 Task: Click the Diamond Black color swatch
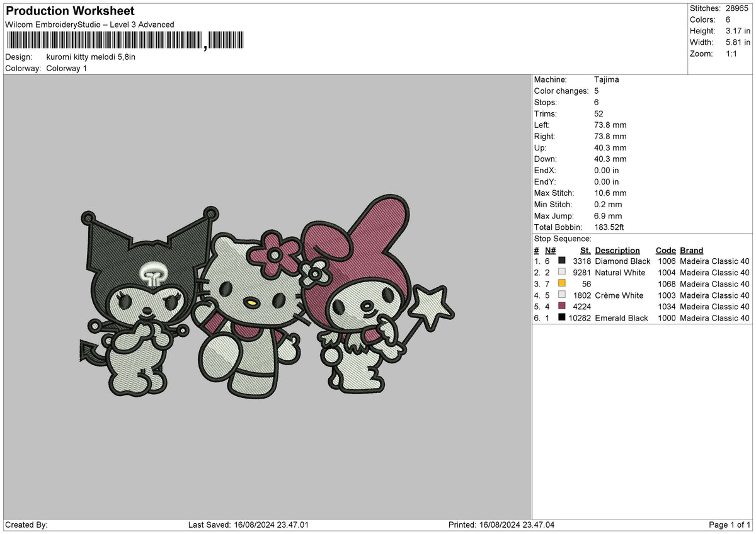562,261
